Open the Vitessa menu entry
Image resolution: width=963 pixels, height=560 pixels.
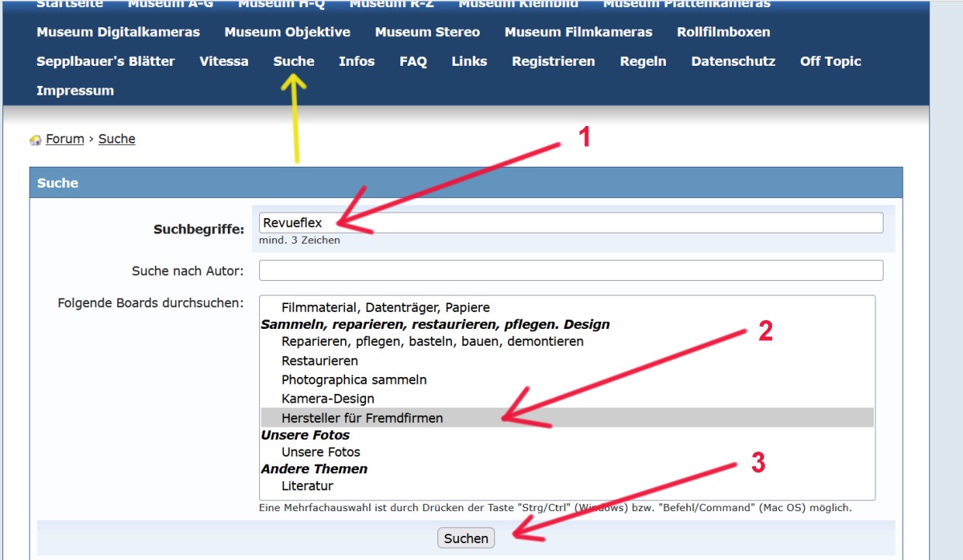pyautogui.click(x=224, y=61)
